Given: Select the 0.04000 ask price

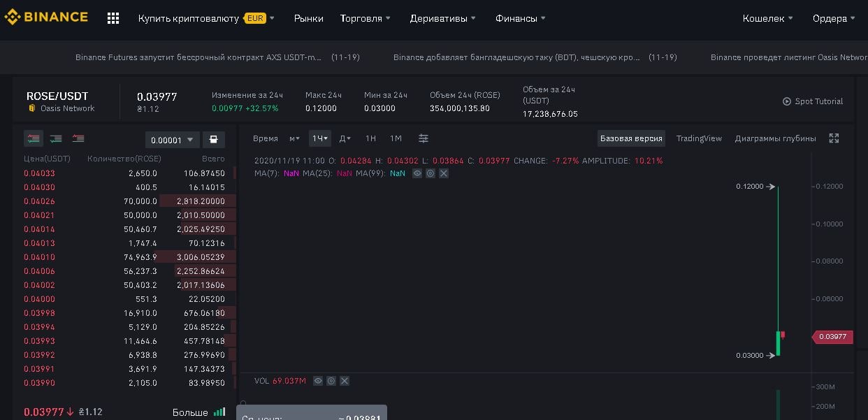Looking at the screenshot, I should 39,299.
